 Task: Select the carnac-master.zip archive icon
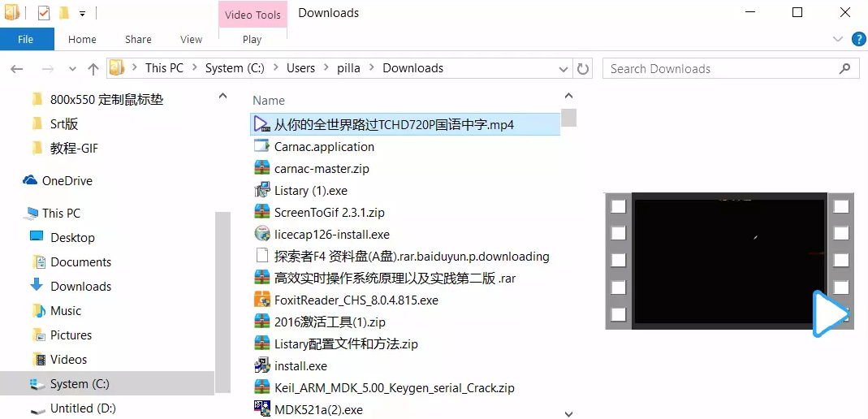coord(261,168)
